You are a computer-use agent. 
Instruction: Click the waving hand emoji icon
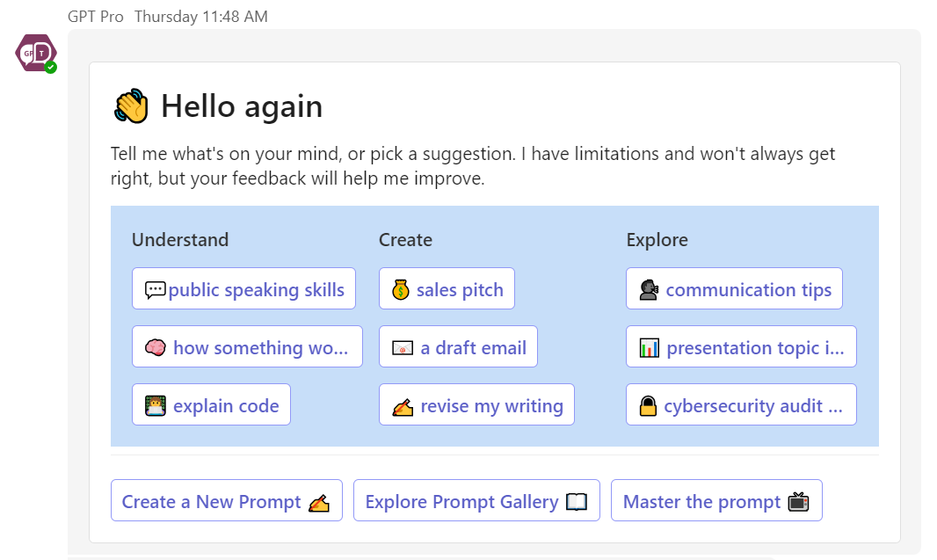click(x=132, y=106)
